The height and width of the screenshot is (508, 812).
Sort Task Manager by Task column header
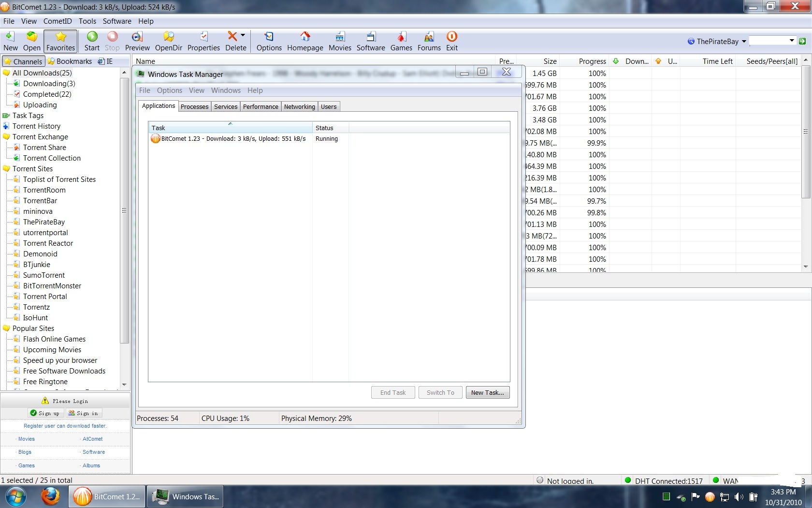point(231,128)
